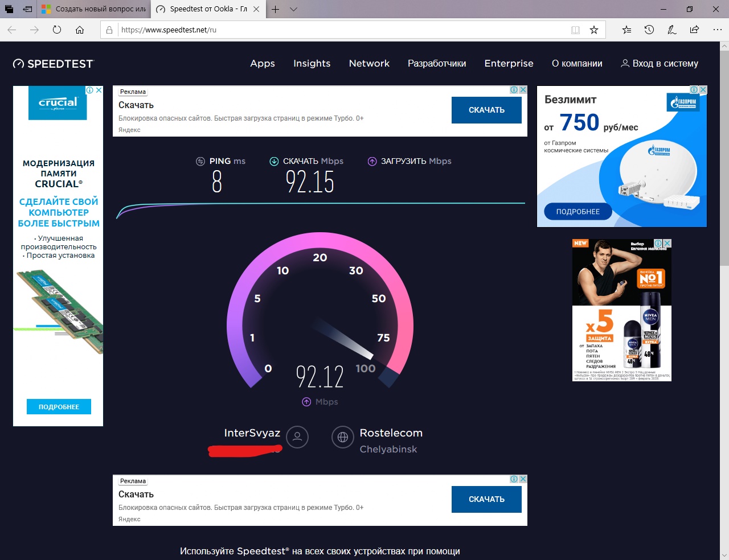Open the Insights menu item
729x560 pixels.
tap(312, 63)
